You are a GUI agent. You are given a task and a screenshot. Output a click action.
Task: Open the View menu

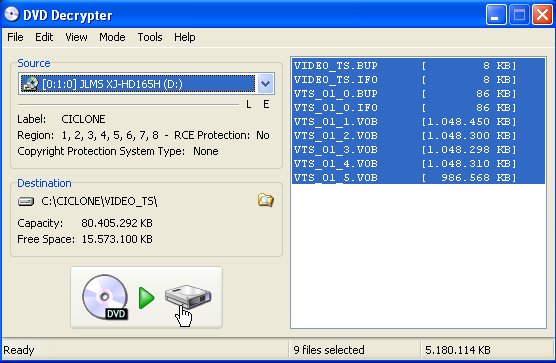coord(76,37)
